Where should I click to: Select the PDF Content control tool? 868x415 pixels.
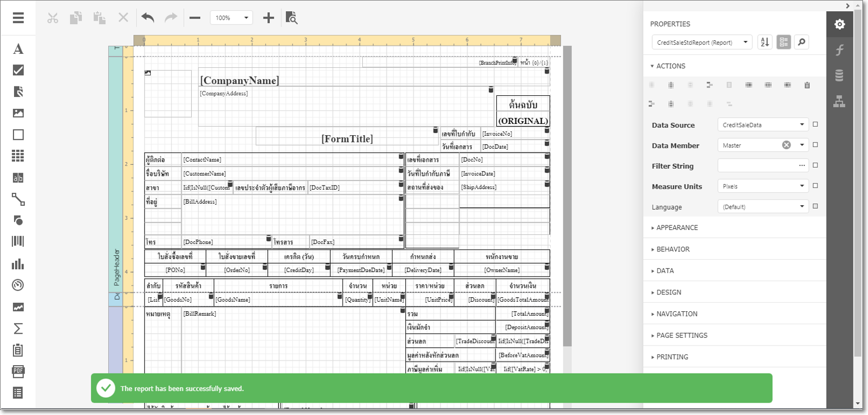tap(18, 371)
